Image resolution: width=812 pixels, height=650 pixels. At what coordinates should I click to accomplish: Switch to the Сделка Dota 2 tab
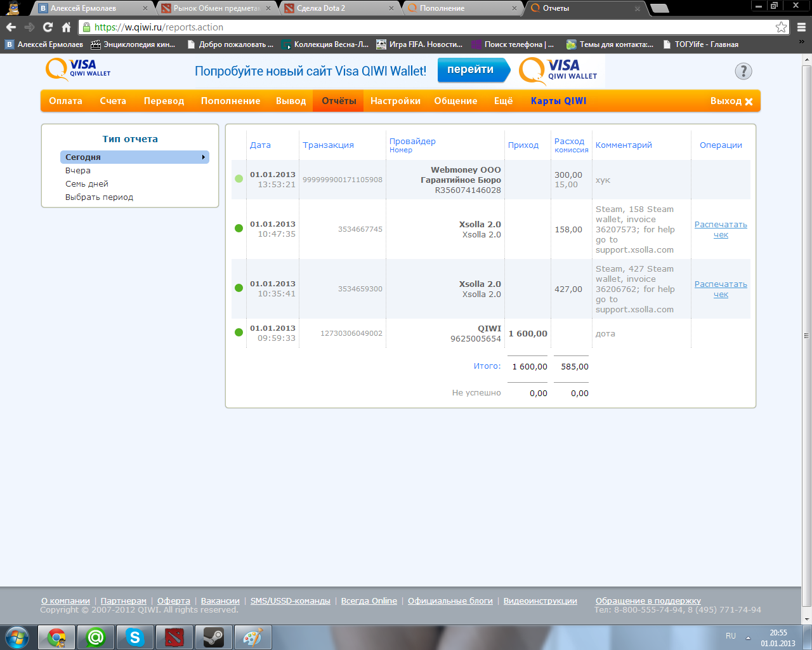pos(339,8)
